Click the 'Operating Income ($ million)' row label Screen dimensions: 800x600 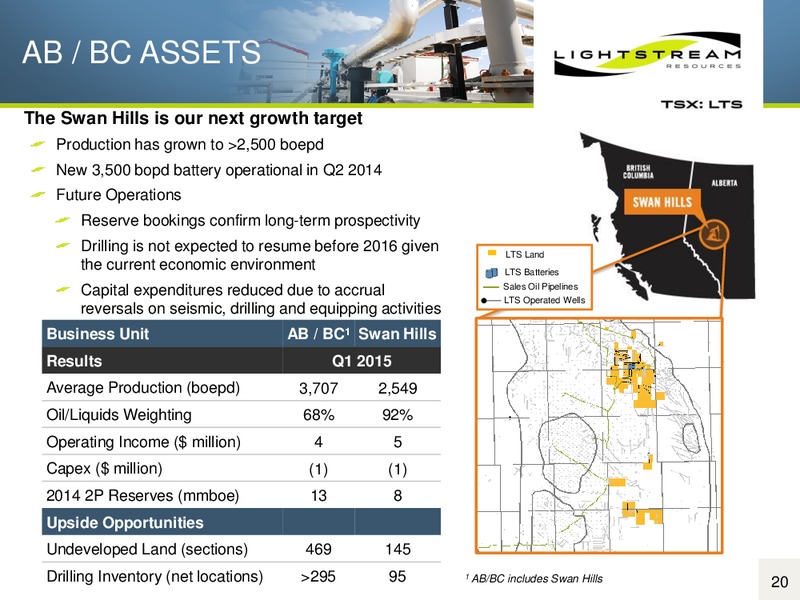pos(143,442)
